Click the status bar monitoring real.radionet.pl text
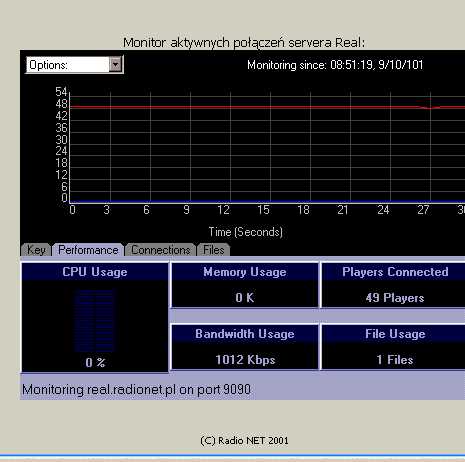Screen dimensions: 465x462 coord(136,389)
